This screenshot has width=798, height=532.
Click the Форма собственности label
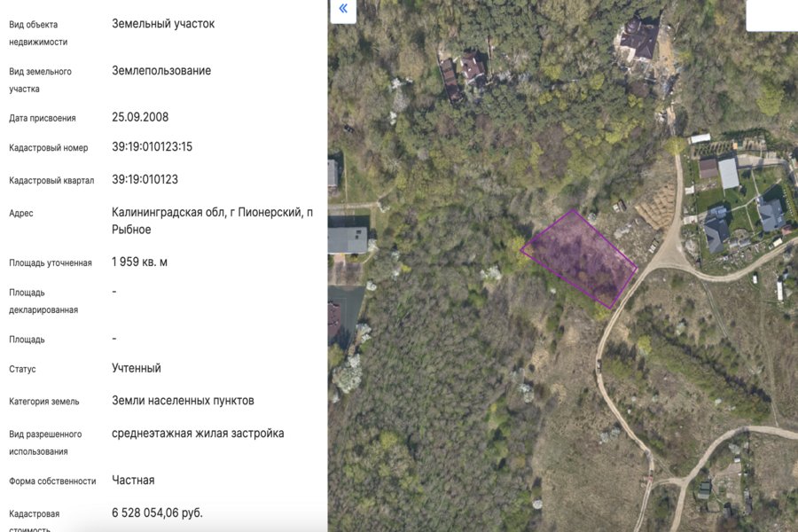[52, 481]
